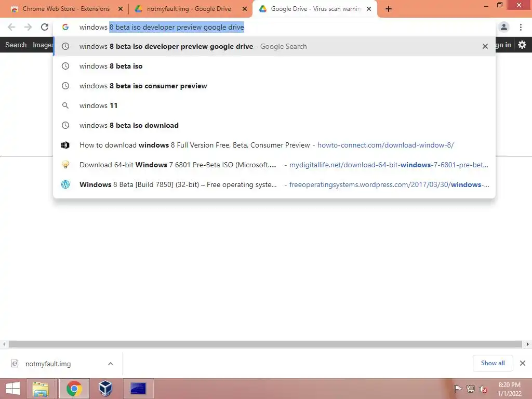
Task: Click the Google G icon in address bar
Action: [65, 27]
